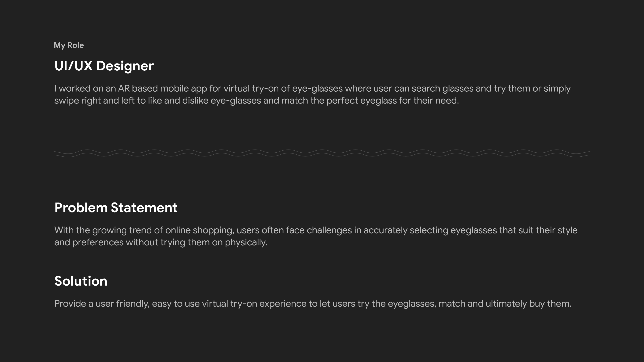Viewport: 644px width, 362px height.
Task: Click the "Solution" heading
Action: click(81, 281)
